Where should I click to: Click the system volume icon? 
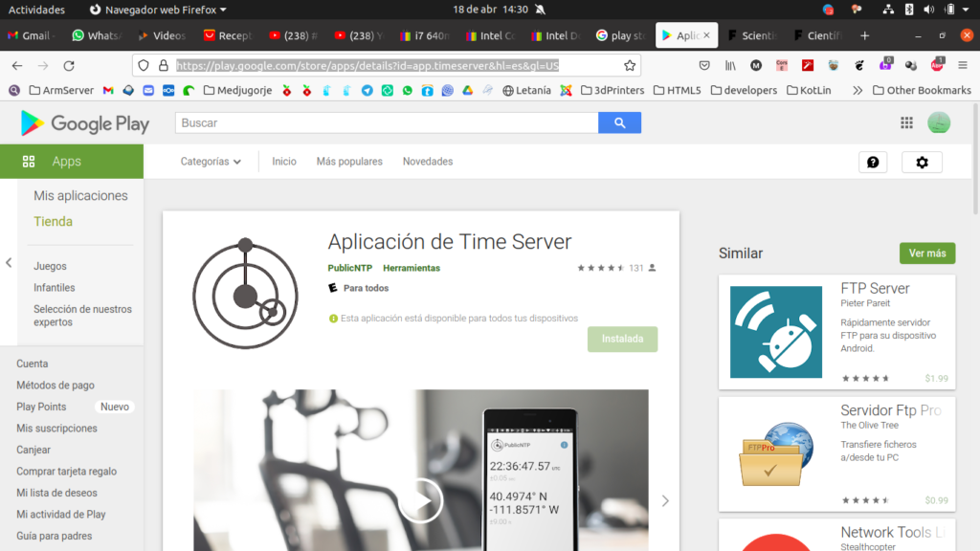tap(928, 10)
